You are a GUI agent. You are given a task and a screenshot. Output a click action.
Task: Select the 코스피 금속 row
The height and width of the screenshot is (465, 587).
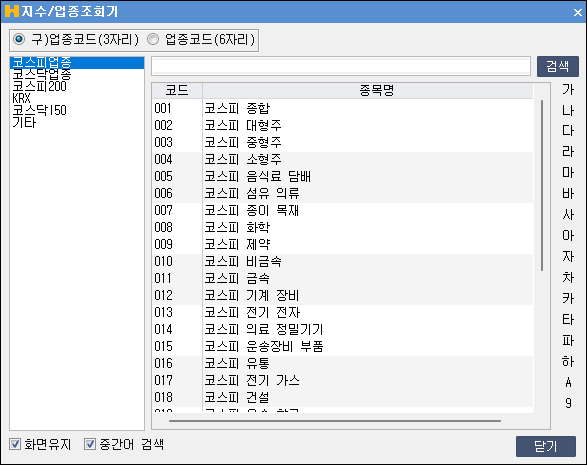343,278
